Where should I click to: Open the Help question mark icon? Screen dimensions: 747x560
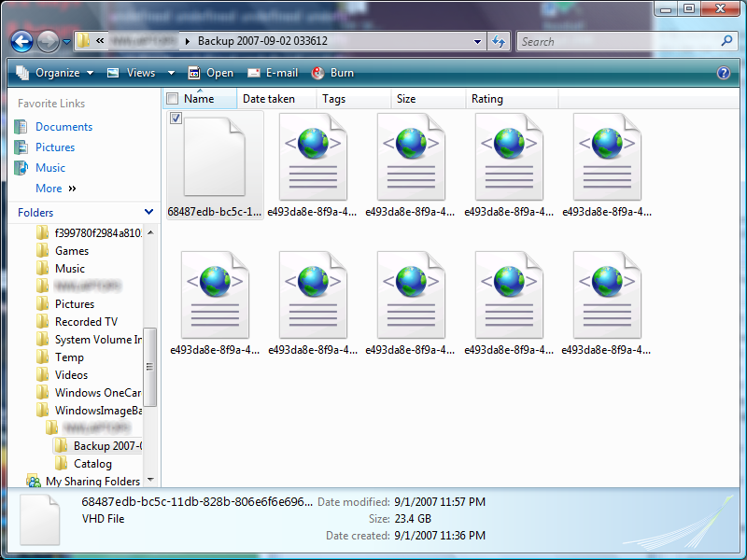(x=723, y=73)
